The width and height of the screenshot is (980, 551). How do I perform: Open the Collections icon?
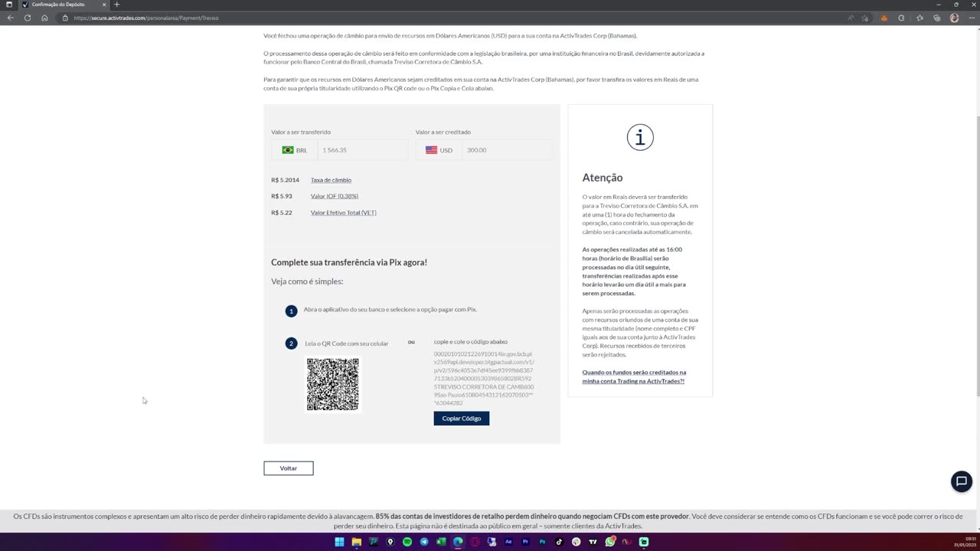click(x=937, y=18)
